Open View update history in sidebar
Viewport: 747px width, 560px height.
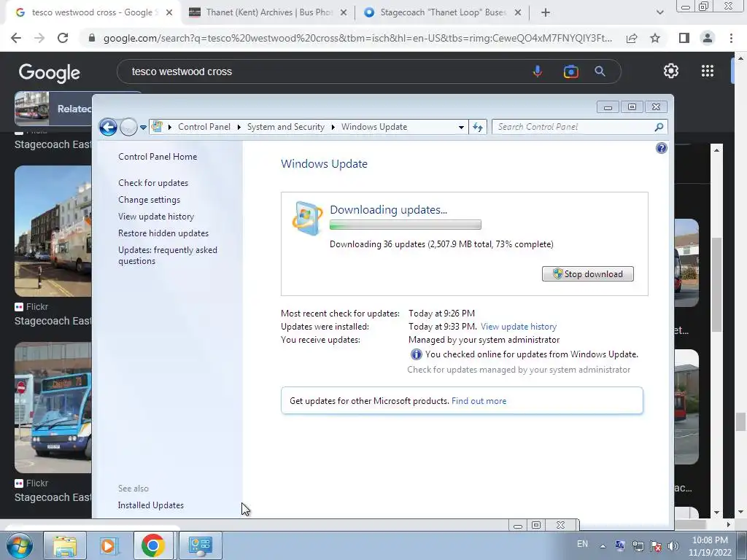[x=156, y=216]
